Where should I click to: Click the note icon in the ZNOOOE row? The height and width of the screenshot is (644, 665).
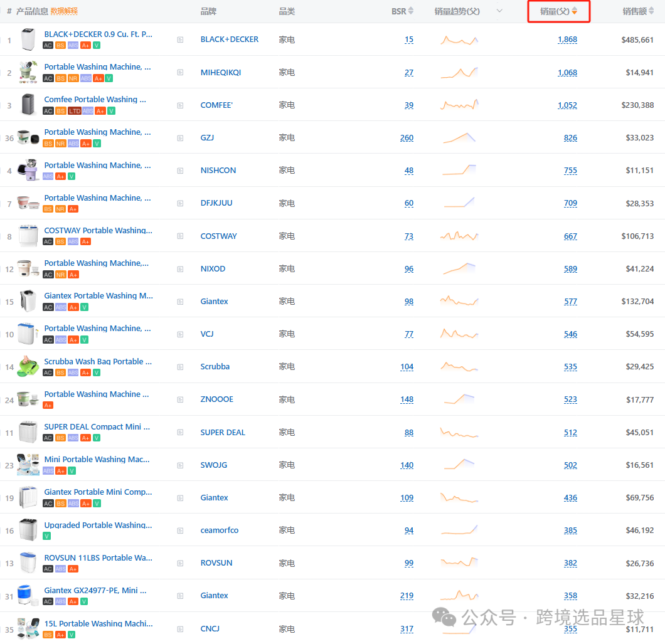pos(180,400)
